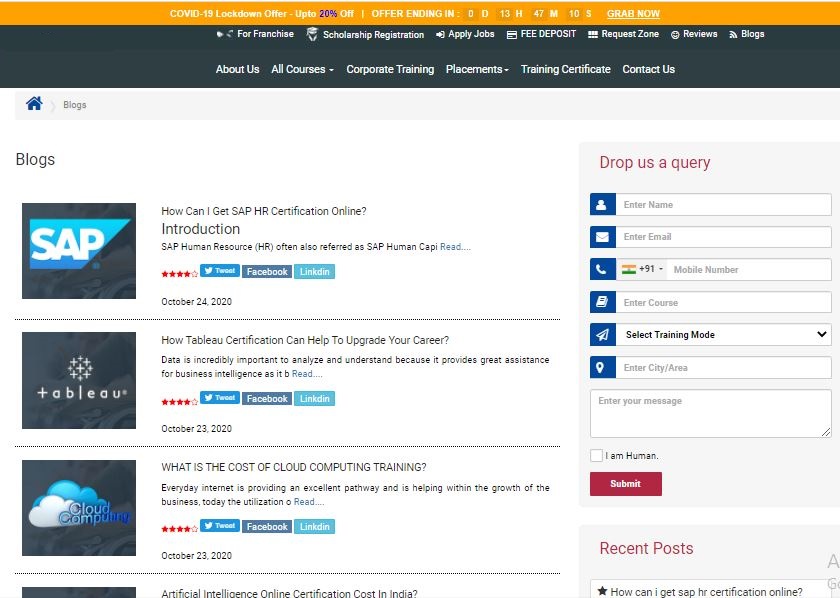Click the home icon in breadcrumb
The image size is (840, 598).
(x=34, y=103)
